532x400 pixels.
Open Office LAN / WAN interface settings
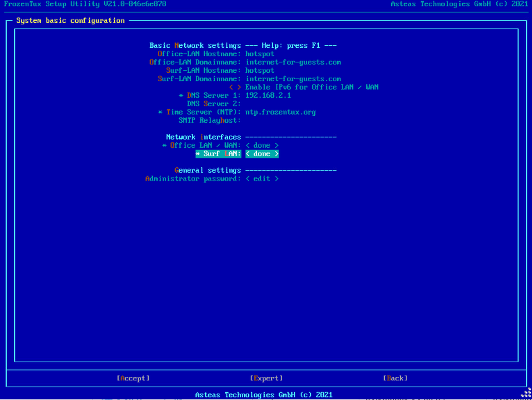point(262,145)
